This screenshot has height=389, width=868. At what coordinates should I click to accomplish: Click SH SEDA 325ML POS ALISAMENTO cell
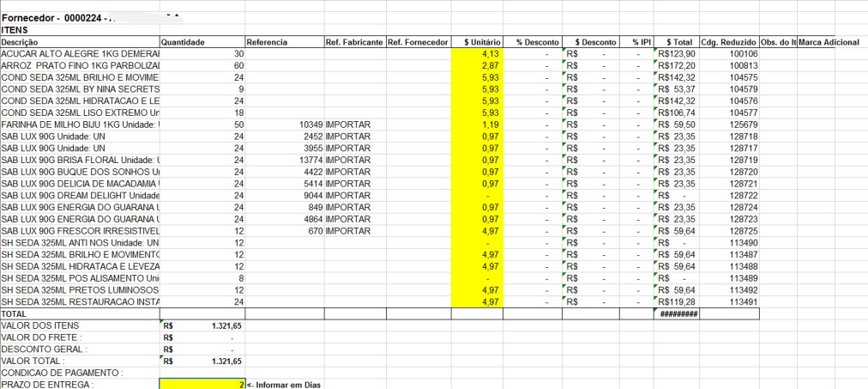[x=80, y=278]
